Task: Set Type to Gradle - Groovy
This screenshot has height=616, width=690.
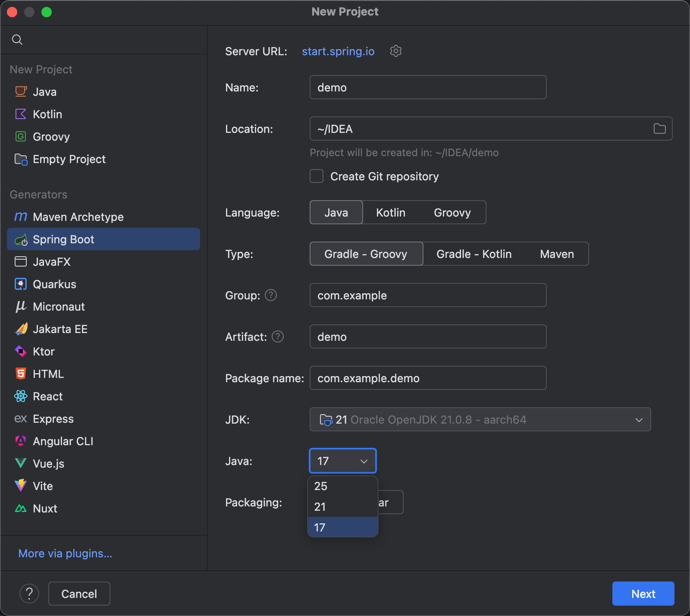Action: click(x=366, y=254)
